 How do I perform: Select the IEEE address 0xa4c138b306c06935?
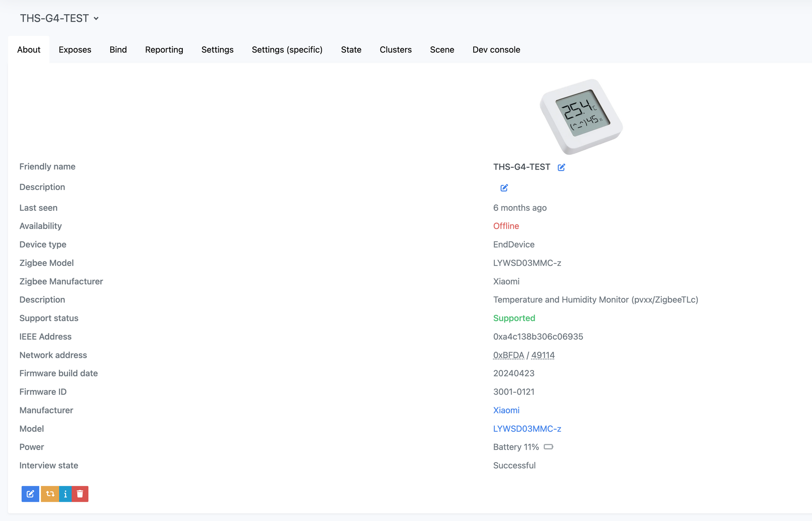tap(538, 336)
